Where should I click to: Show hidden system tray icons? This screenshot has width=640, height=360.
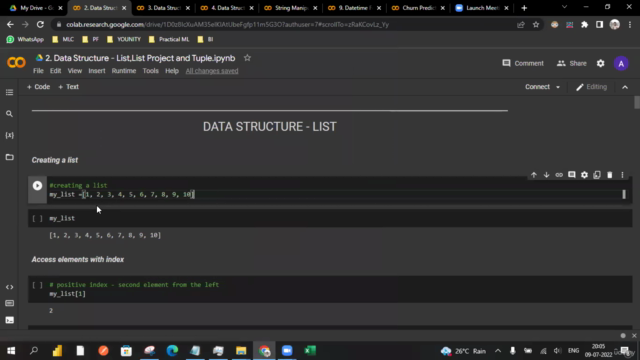[x=498, y=351]
